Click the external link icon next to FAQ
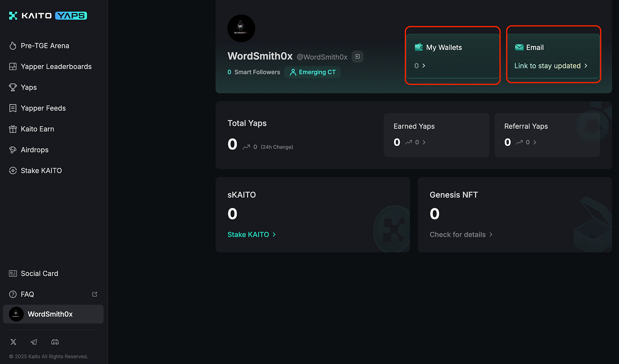619x364 pixels. [95, 294]
